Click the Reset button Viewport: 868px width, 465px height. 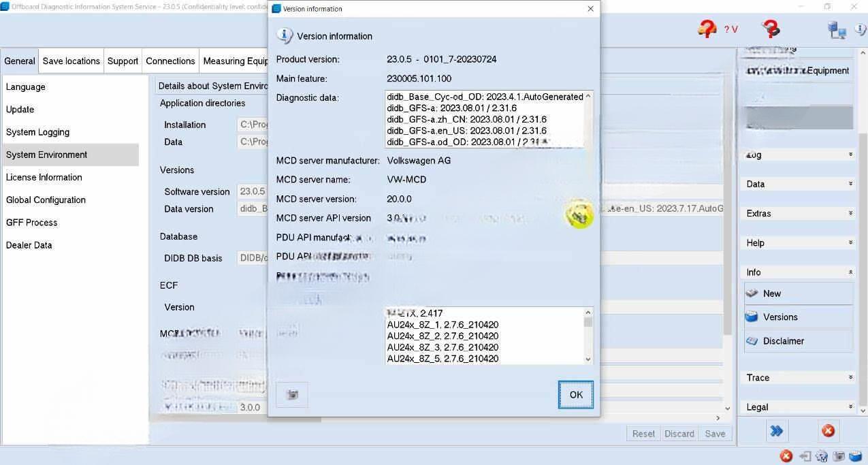point(643,434)
